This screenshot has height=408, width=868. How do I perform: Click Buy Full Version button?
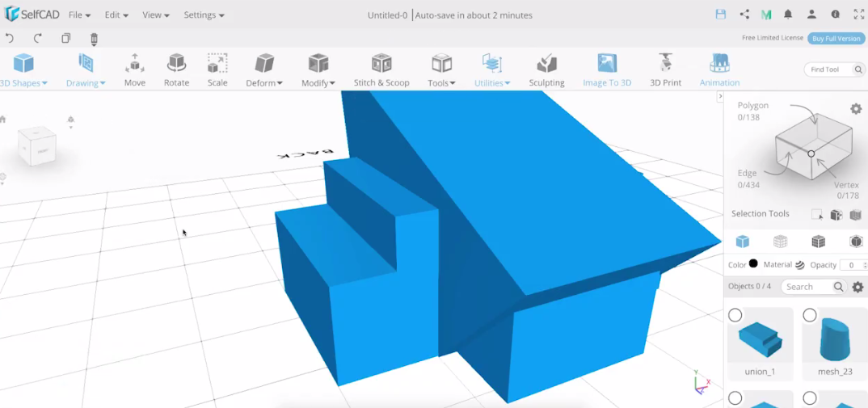click(x=836, y=38)
